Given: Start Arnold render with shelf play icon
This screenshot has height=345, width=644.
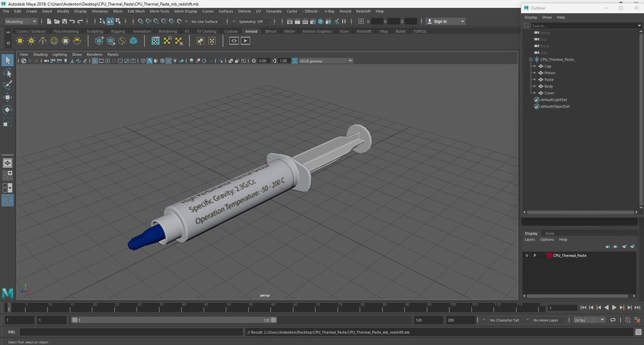Looking at the screenshot, I should (x=246, y=41).
